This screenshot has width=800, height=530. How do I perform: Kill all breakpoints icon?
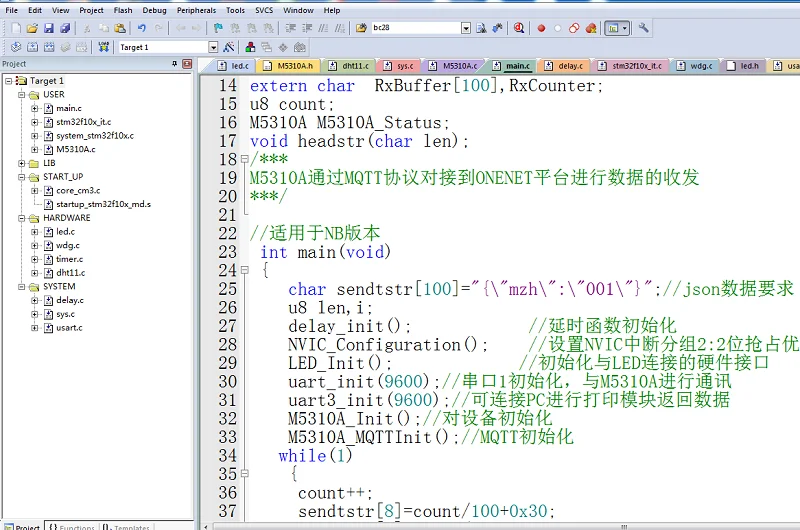coord(591,29)
